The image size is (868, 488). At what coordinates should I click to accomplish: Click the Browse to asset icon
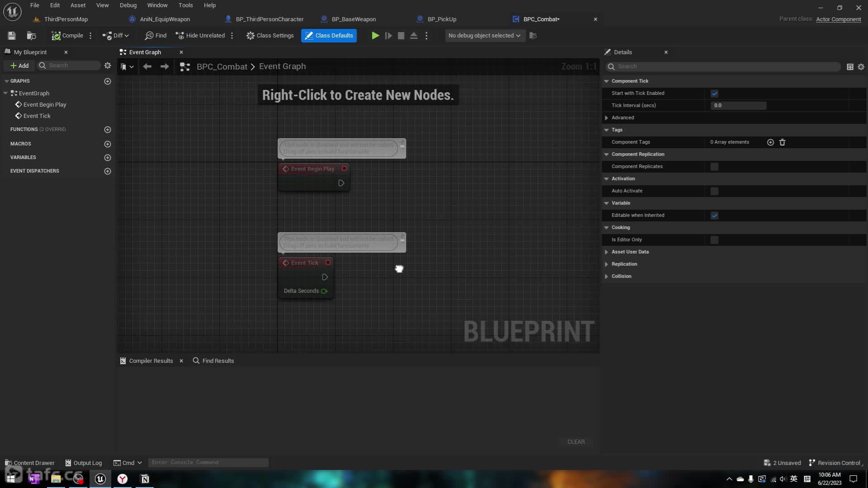tap(31, 36)
